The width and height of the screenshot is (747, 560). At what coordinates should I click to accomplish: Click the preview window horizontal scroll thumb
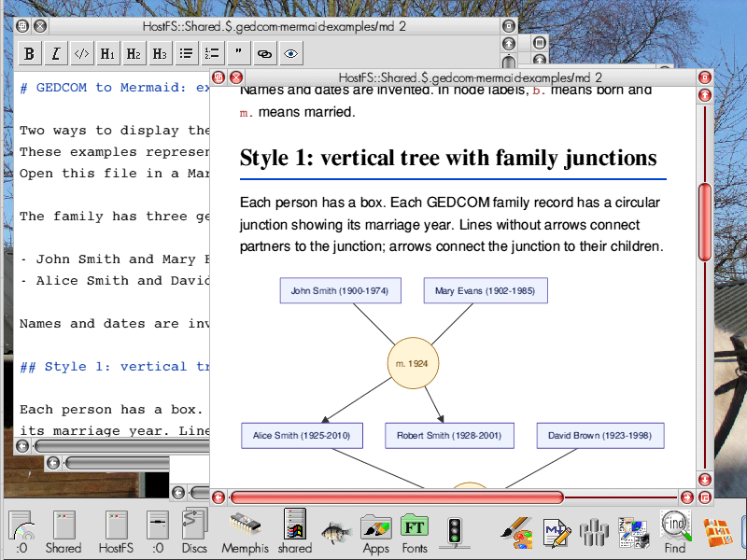tap(396, 497)
